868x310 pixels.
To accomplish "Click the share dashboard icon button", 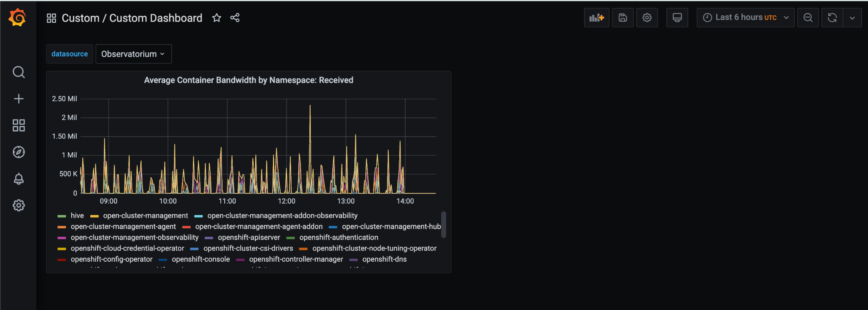I will tap(235, 18).
